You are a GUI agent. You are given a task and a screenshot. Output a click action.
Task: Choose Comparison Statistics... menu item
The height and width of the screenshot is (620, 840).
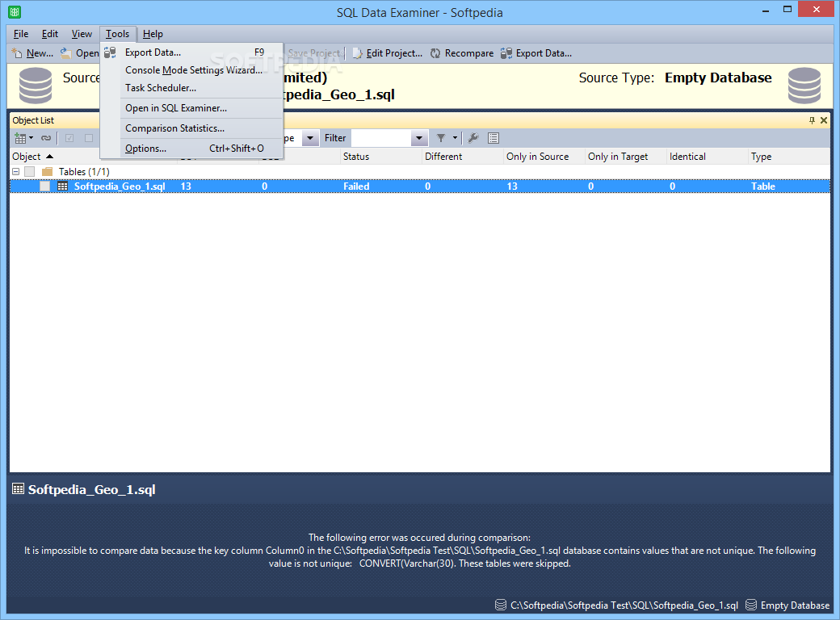click(191, 128)
